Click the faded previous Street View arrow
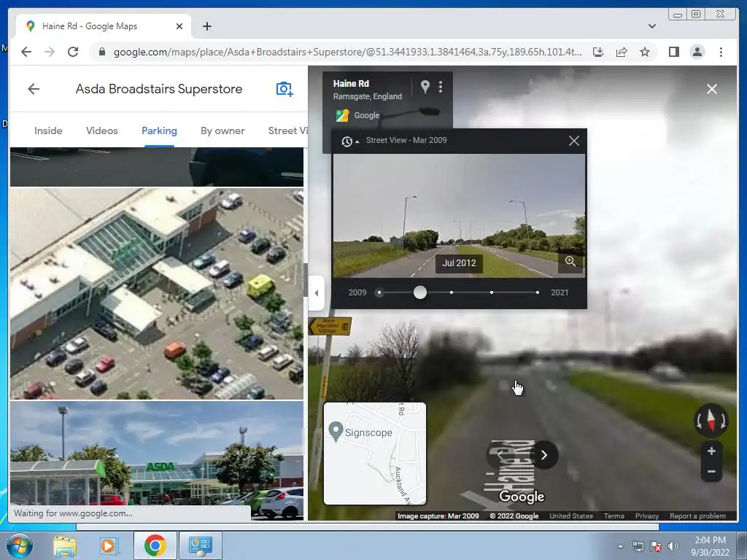The width and height of the screenshot is (747, 560). tap(499, 455)
